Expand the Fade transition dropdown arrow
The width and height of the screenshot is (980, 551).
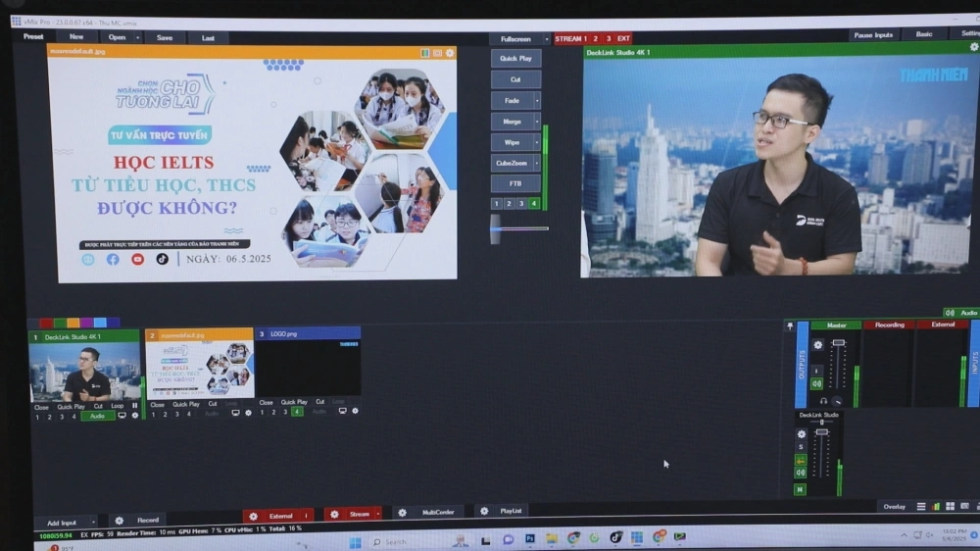click(x=537, y=100)
